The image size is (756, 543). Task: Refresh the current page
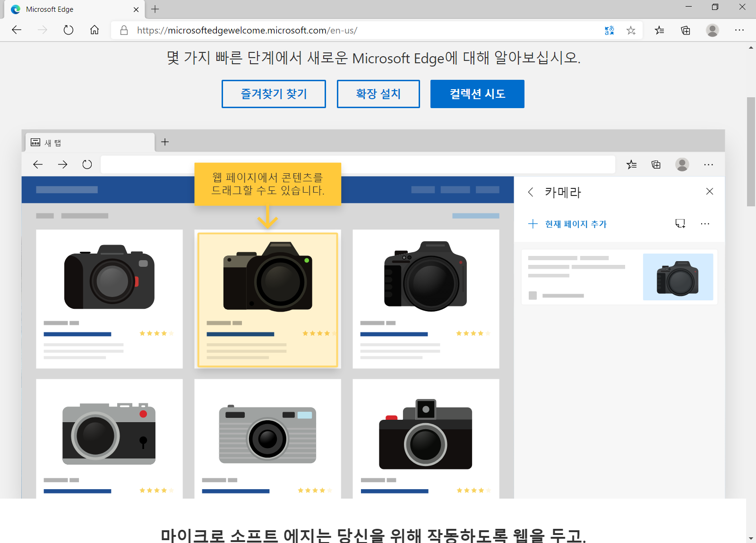click(69, 30)
